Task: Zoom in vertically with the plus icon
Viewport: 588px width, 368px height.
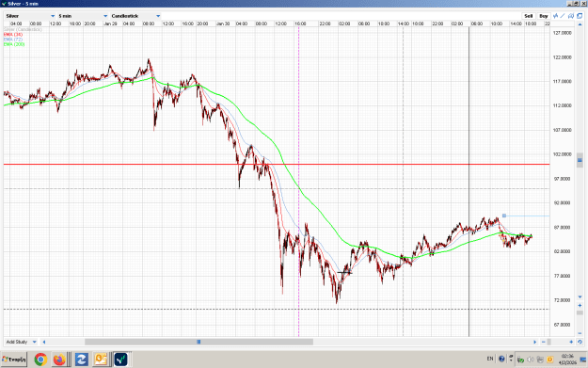Action: (x=580, y=305)
